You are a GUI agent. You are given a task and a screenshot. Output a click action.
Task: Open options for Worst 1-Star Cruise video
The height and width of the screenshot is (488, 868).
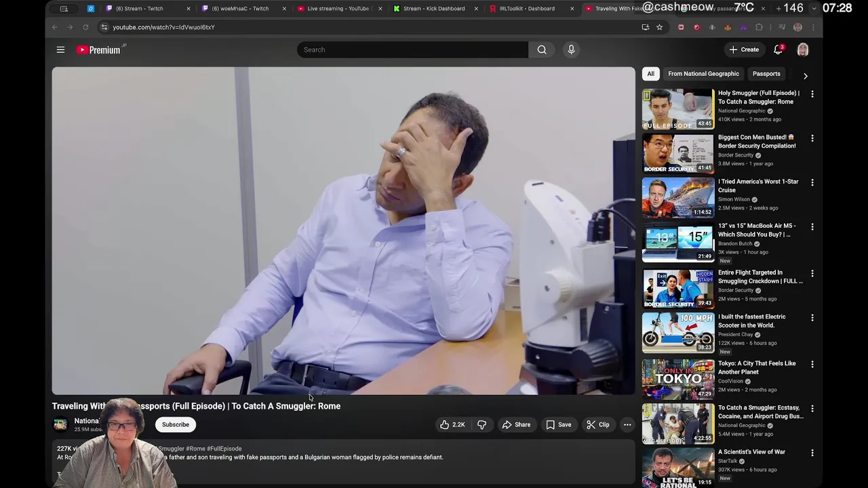click(812, 182)
